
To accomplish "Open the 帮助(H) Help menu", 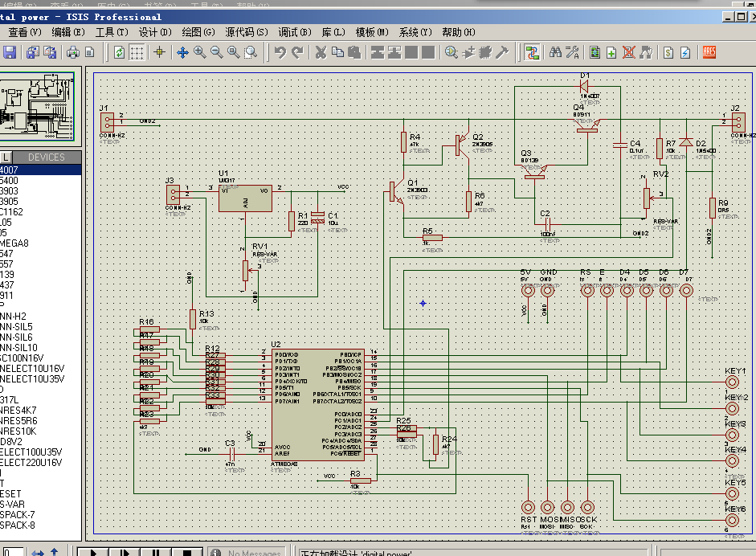I will point(459,32).
